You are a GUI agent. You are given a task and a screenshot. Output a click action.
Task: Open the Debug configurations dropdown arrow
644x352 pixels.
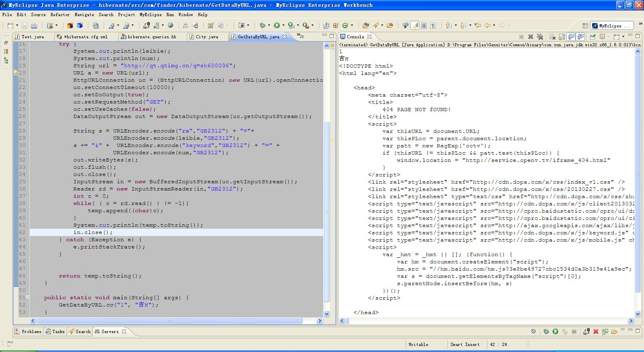269,25
